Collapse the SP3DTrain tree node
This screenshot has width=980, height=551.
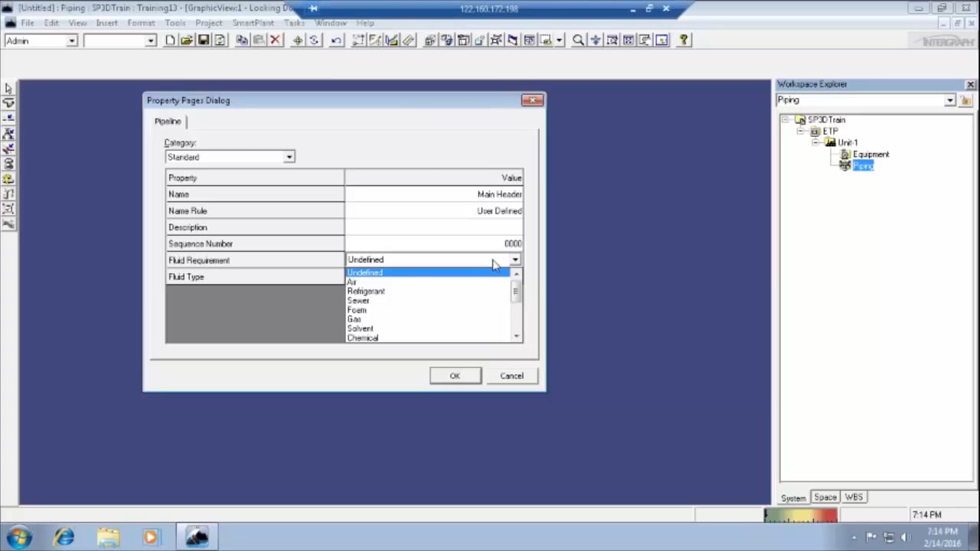786,120
